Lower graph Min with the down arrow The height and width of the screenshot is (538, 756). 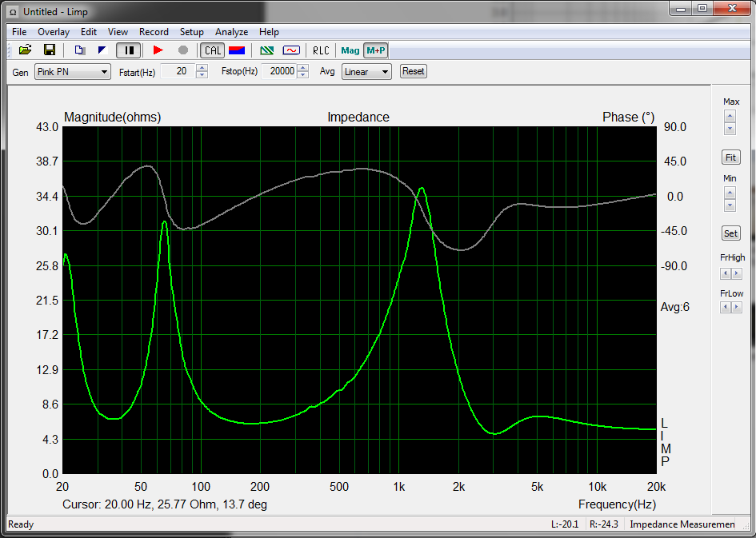(730, 205)
